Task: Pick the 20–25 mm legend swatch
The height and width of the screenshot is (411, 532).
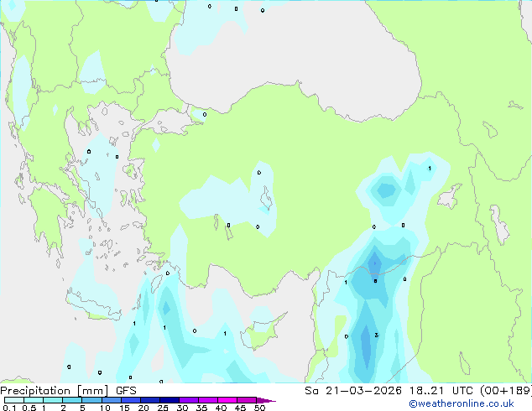Action: (x=150, y=400)
